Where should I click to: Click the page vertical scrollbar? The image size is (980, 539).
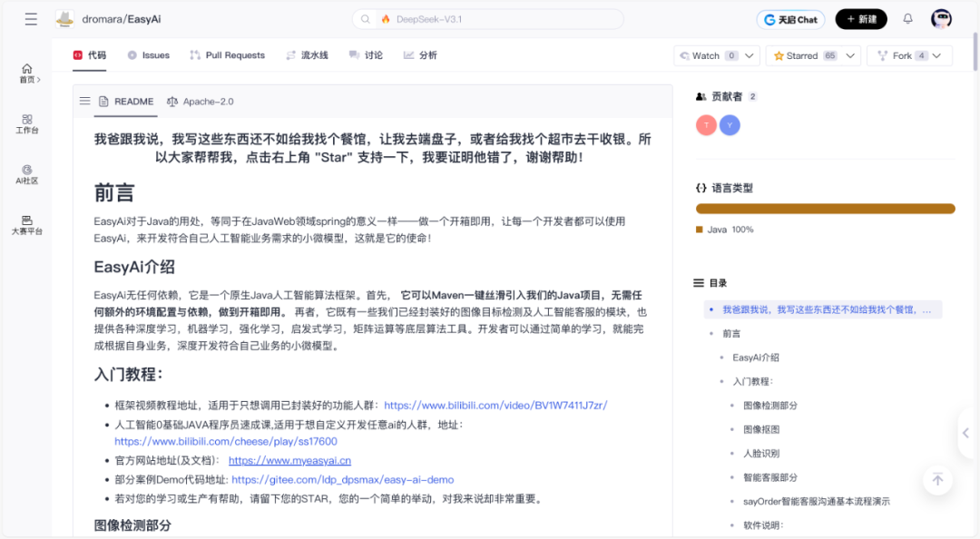point(975,54)
